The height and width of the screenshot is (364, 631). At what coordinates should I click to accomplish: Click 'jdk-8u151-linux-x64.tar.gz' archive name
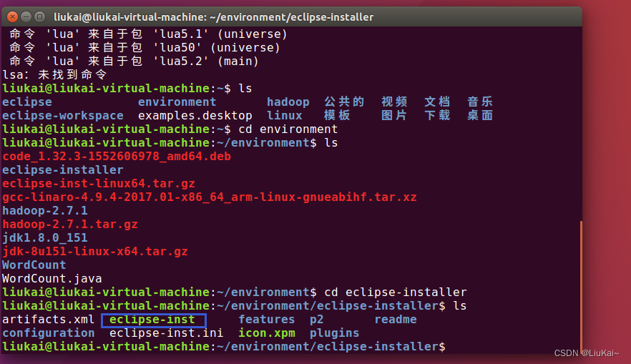coord(95,252)
